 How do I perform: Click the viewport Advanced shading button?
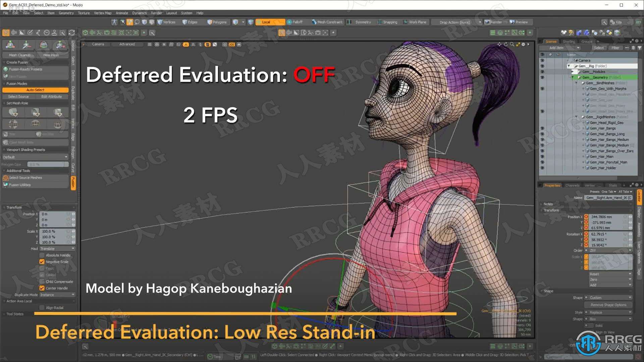pyautogui.click(x=127, y=44)
